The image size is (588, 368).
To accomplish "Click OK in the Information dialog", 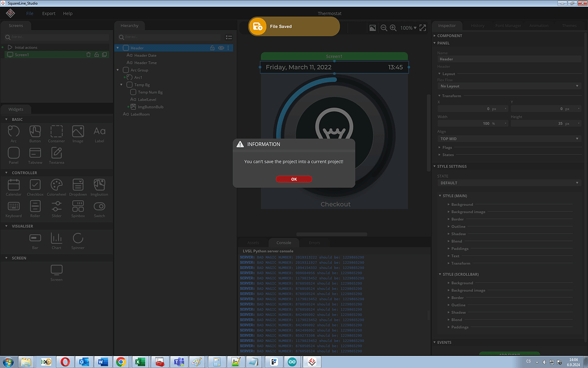I will pyautogui.click(x=293, y=179).
